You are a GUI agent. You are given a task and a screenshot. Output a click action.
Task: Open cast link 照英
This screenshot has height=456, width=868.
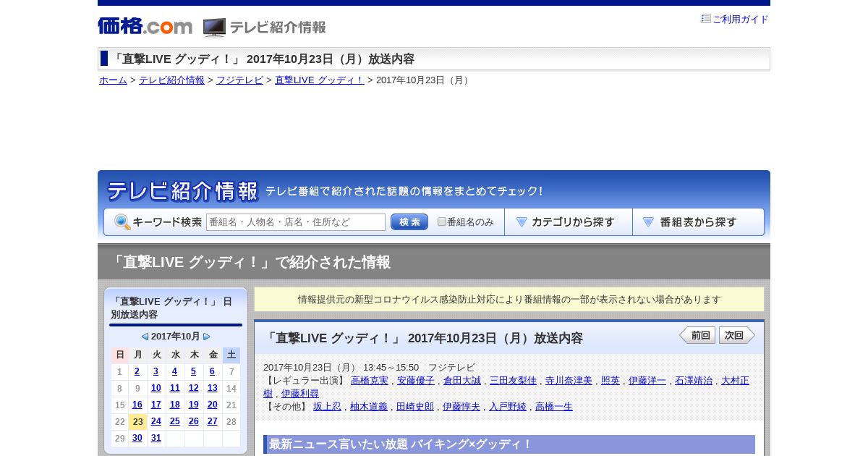[x=610, y=381]
